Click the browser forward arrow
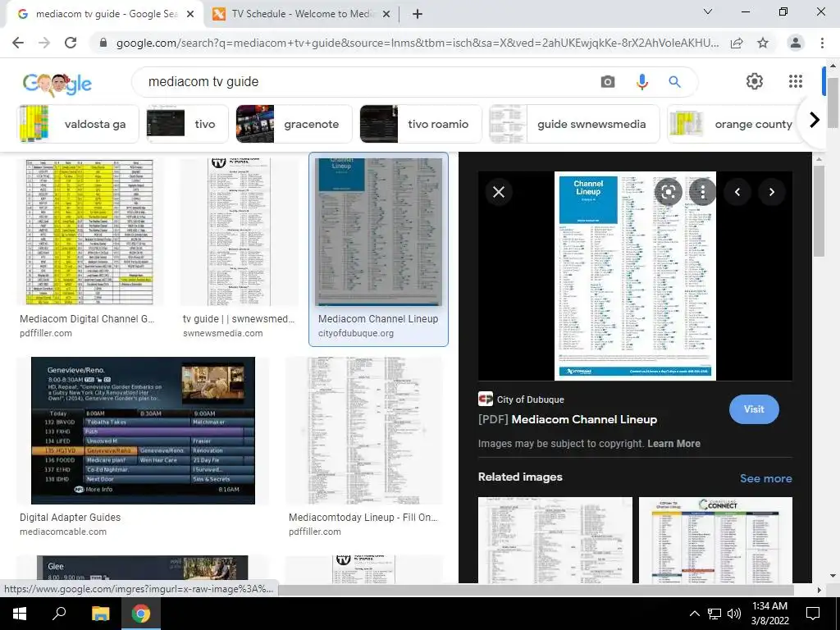 coord(44,43)
